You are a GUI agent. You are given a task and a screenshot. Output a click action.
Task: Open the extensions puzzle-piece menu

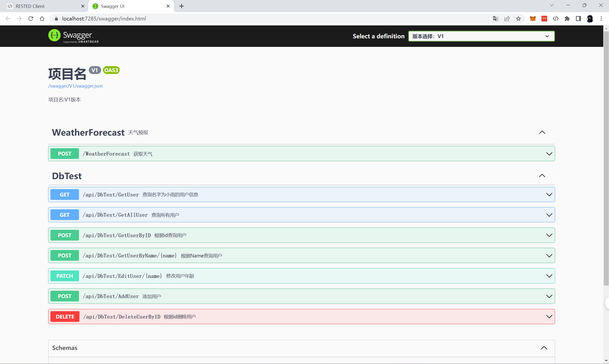tap(567, 19)
